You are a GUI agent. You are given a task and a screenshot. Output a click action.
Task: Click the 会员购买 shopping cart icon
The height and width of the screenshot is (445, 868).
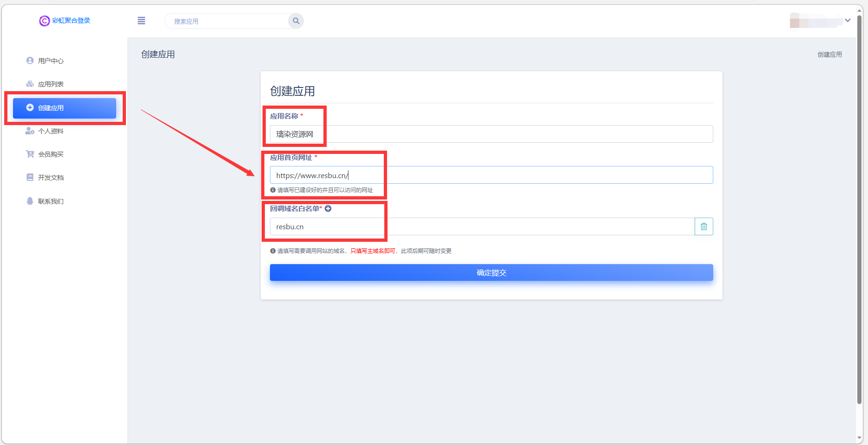pos(30,154)
